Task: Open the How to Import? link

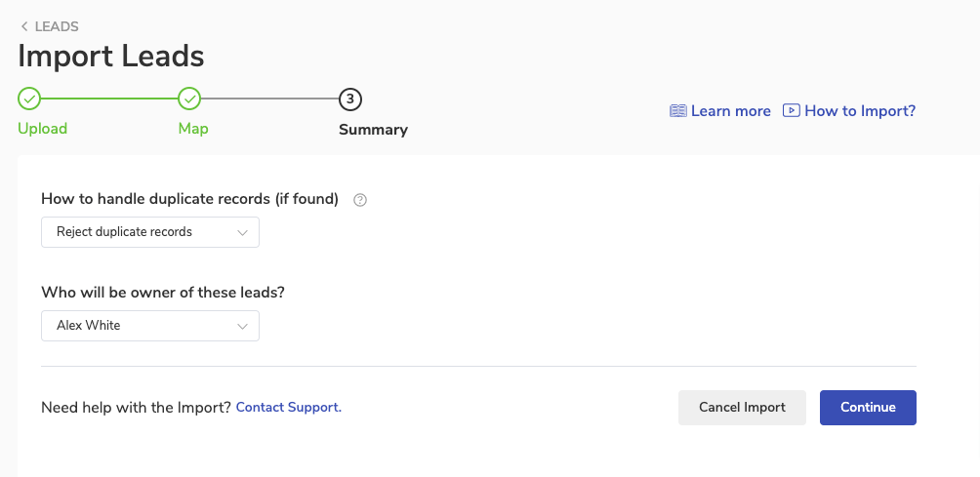Action: pos(860,111)
